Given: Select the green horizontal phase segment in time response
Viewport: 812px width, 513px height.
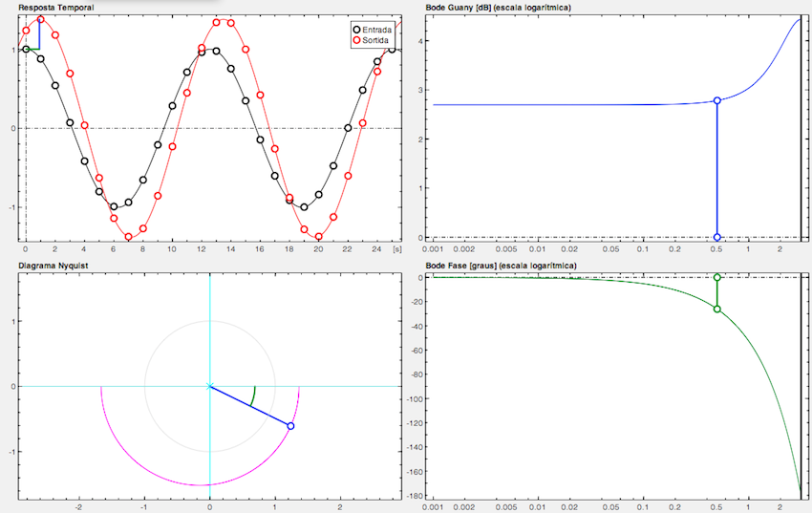Looking at the screenshot, I should tap(33, 49).
